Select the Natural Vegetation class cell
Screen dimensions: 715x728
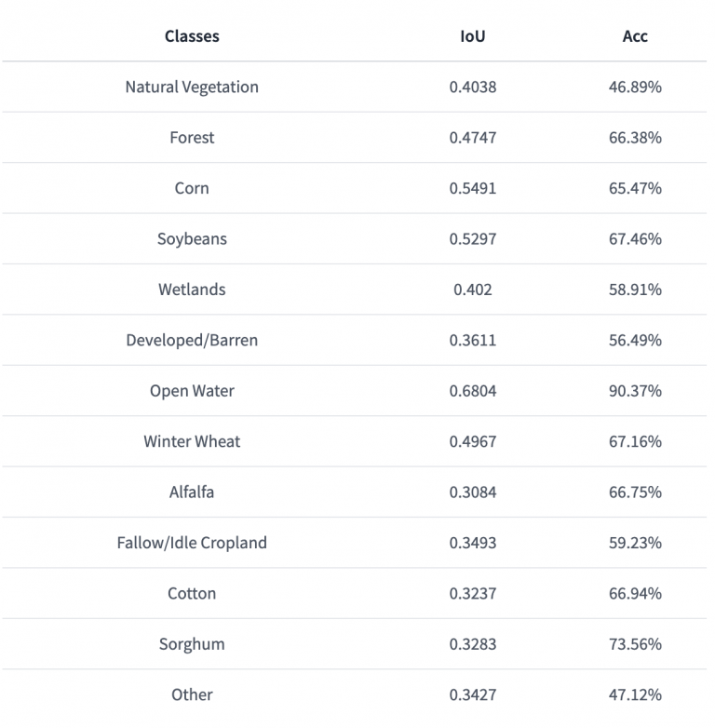(192, 87)
